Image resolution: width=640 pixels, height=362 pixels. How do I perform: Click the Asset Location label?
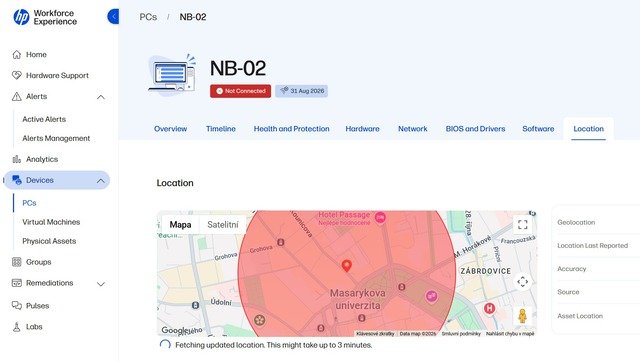pyautogui.click(x=580, y=316)
